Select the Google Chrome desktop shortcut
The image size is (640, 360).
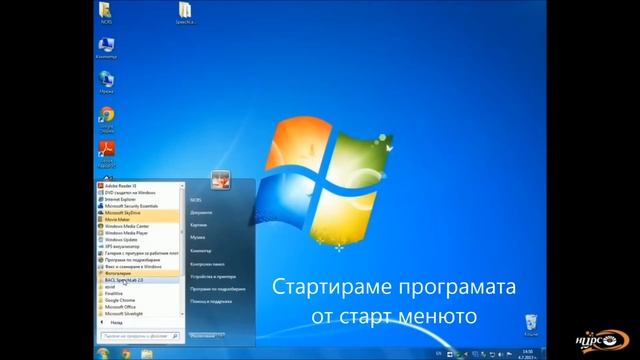(107, 120)
